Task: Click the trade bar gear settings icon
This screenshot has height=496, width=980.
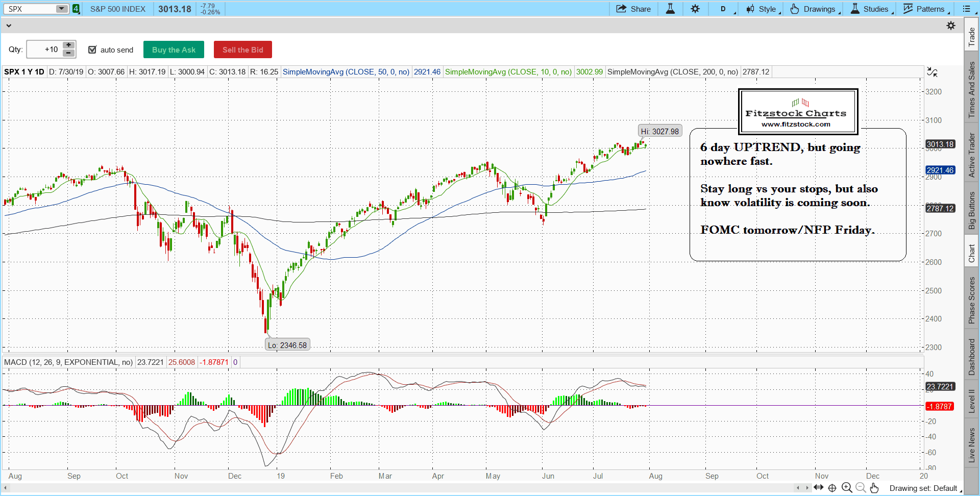Action: click(950, 26)
